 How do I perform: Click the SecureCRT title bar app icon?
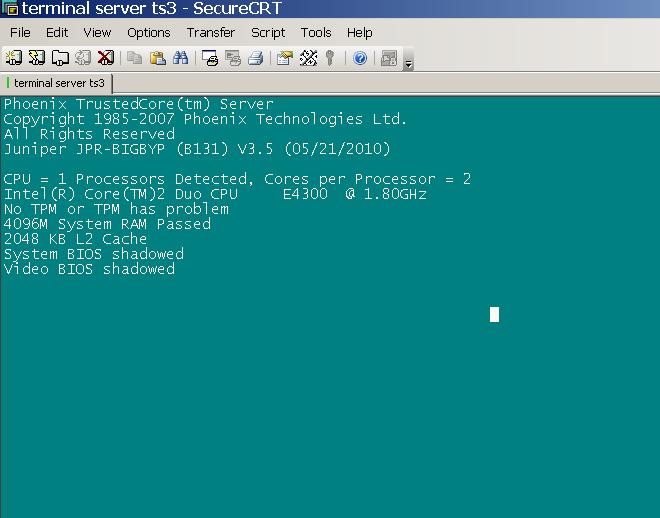click(10, 8)
